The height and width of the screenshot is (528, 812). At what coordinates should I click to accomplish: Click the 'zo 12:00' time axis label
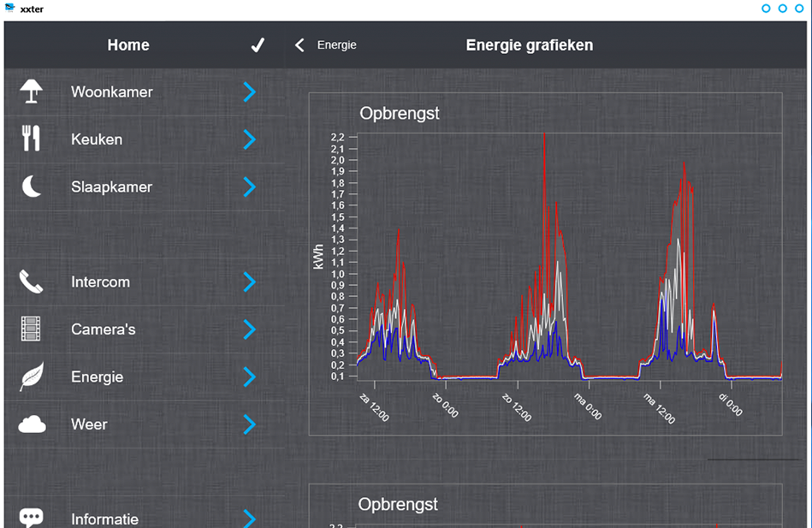click(x=517, y=407)
